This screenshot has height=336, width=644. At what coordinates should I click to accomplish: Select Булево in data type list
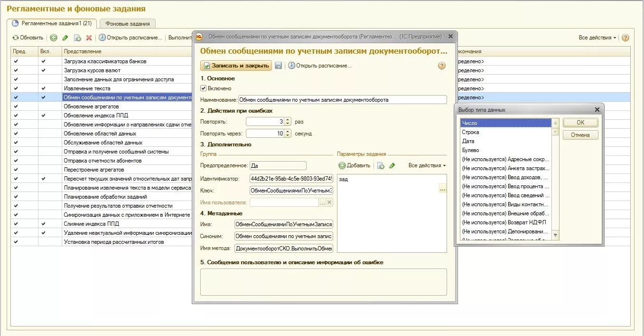506,150
